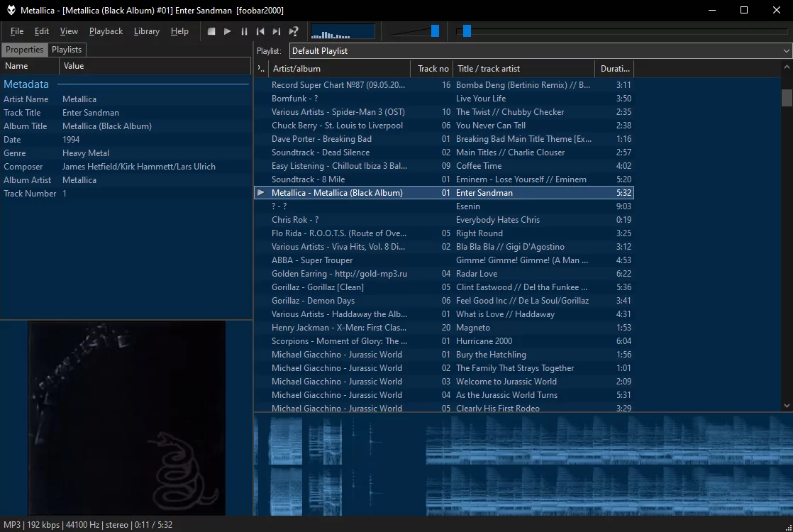Screen dimensions: 793x532
Task: Select the 'Esenin' track
Action: tap(444, 206)
